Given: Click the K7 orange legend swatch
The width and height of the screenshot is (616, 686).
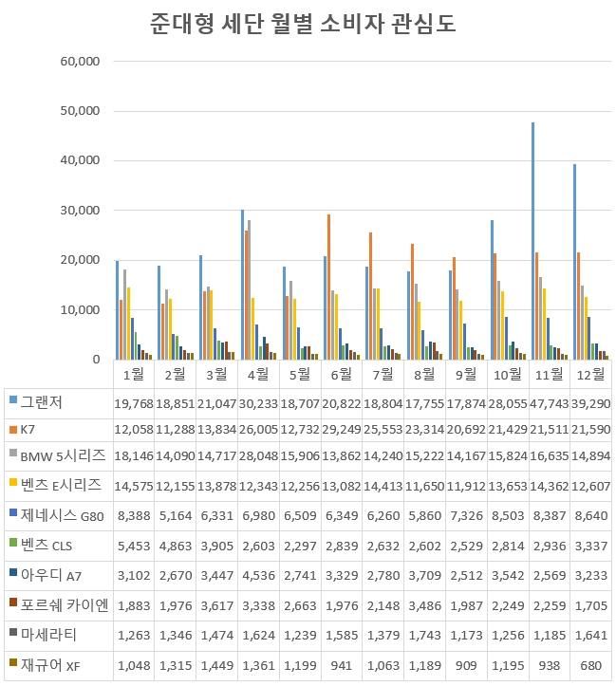Looking at the screenshot, I should tap(11, 429).
